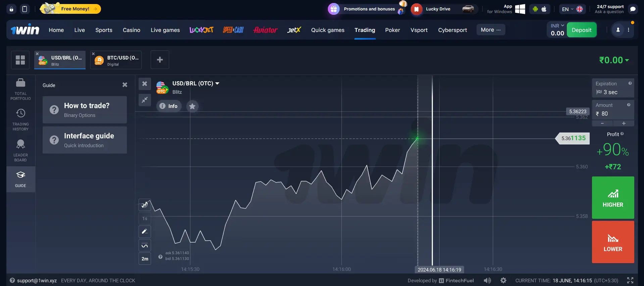Open the user profile icon
The image size is (644, 286).
618,30
